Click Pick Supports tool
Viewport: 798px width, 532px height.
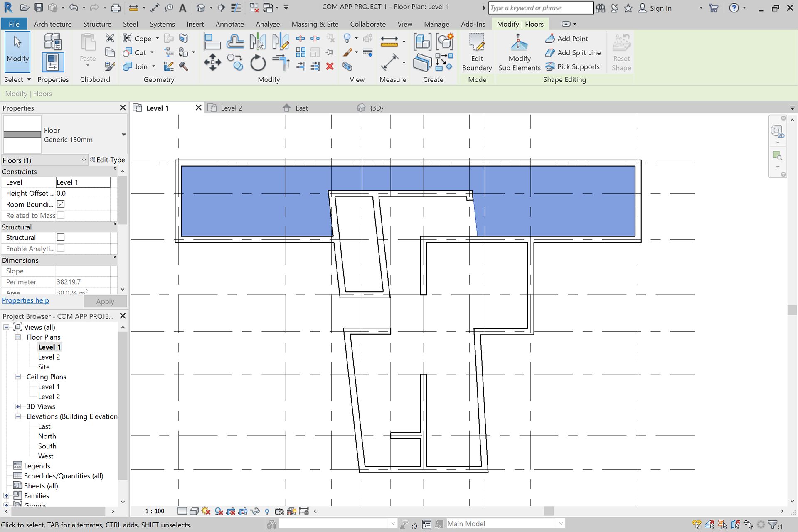coord(573,67)
